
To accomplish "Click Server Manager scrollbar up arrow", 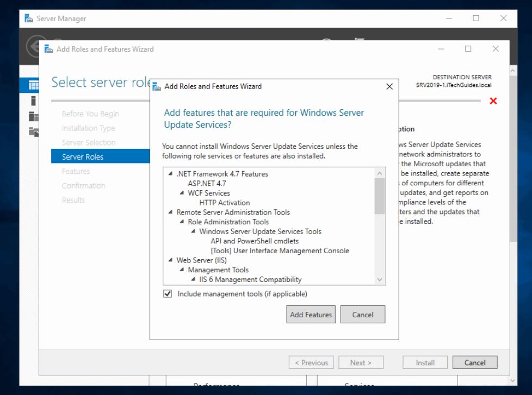I will (513, 71).
